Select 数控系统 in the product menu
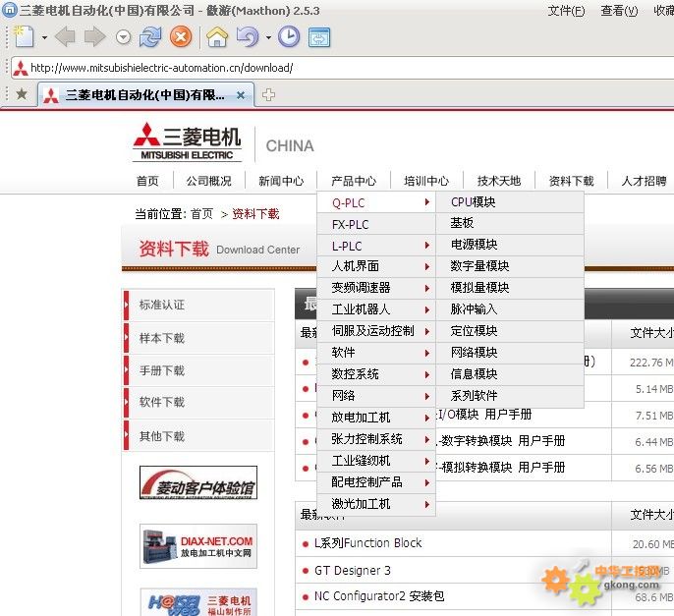The image size is (674, 616). [376, 374]
